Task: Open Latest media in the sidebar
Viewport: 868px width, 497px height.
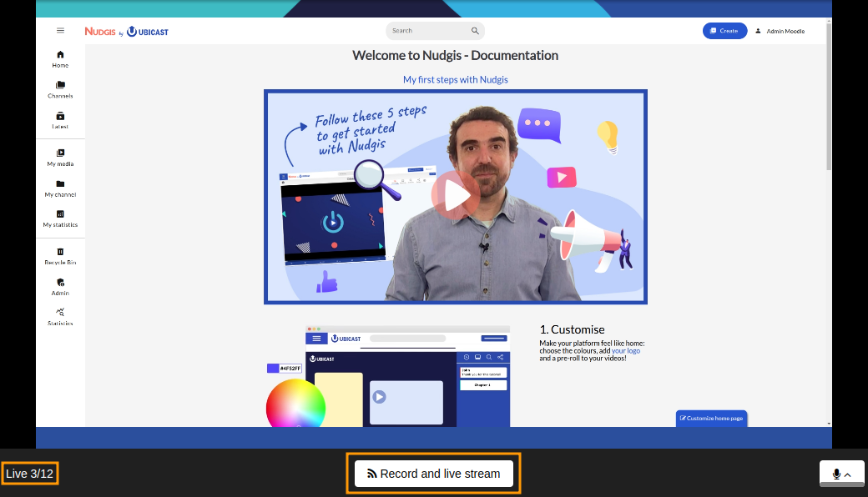Action: (60, 121)
